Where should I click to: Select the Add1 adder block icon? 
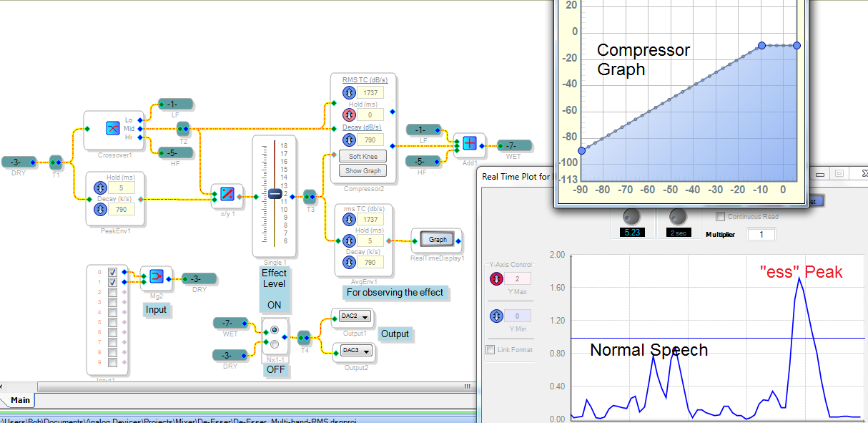point(469,142)
